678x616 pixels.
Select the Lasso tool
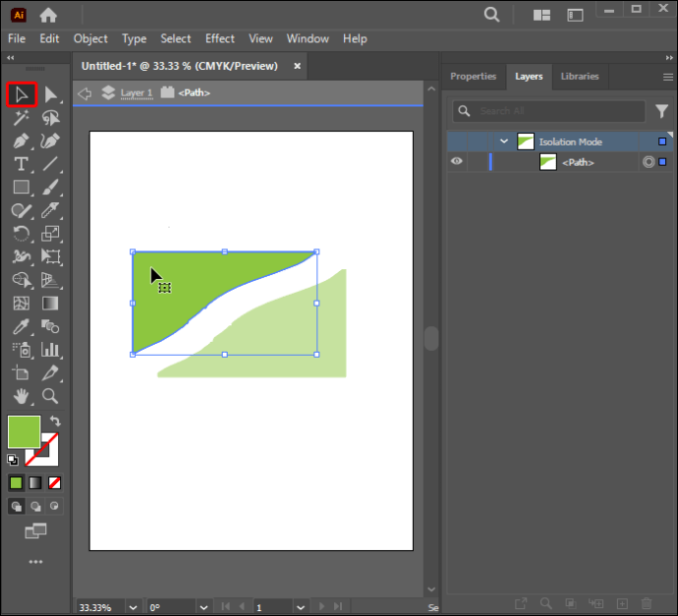click(51, 118)
